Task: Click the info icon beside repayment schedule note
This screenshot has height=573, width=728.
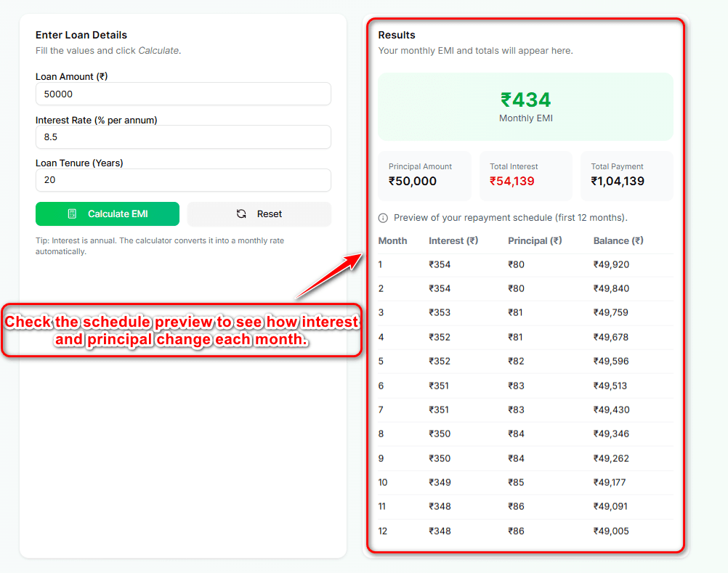Action: pos(382,217)
